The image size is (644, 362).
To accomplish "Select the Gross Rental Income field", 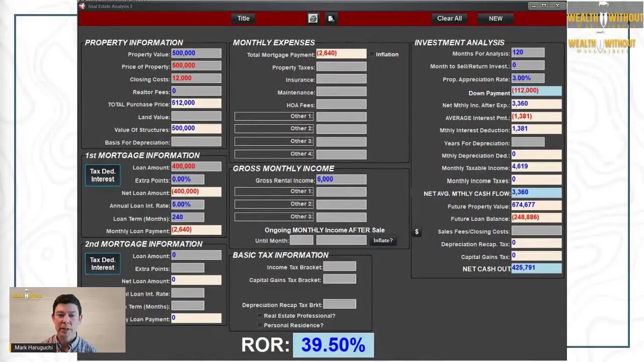I will (x=341, y=179).
